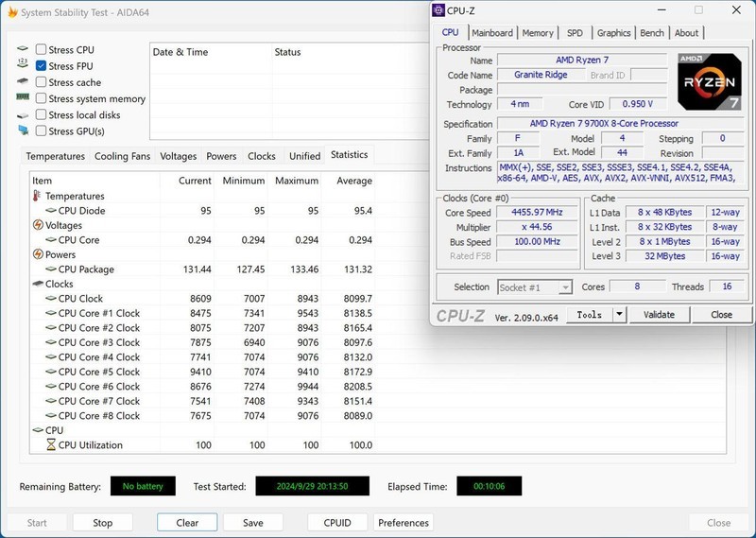Click the cache chip icon beside Stress cache
The height and width of the screenshot is (538, 756).
tap(22, 81)
